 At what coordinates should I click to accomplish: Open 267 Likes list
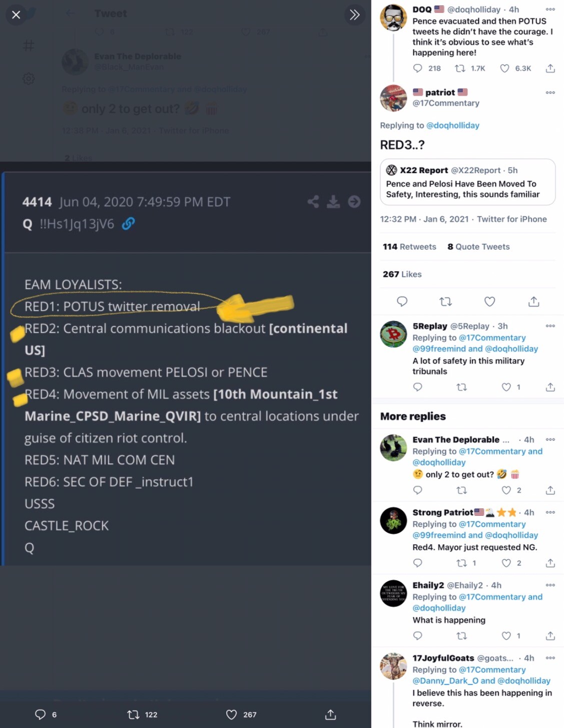(x=402, y=274)
